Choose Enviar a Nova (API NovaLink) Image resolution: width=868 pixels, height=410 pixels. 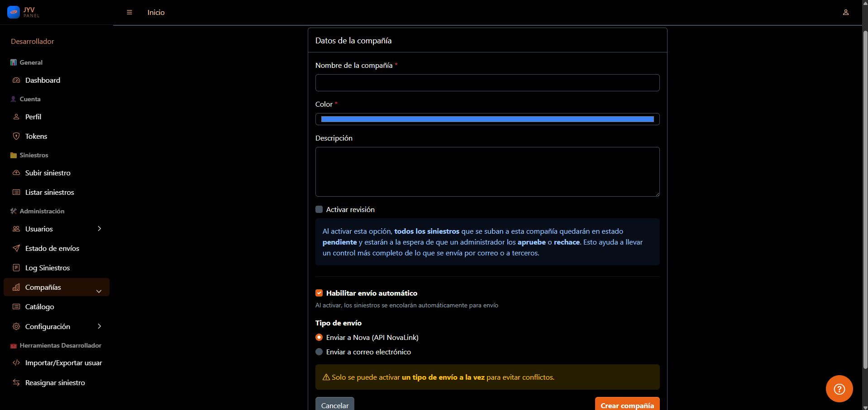(319, 337)
